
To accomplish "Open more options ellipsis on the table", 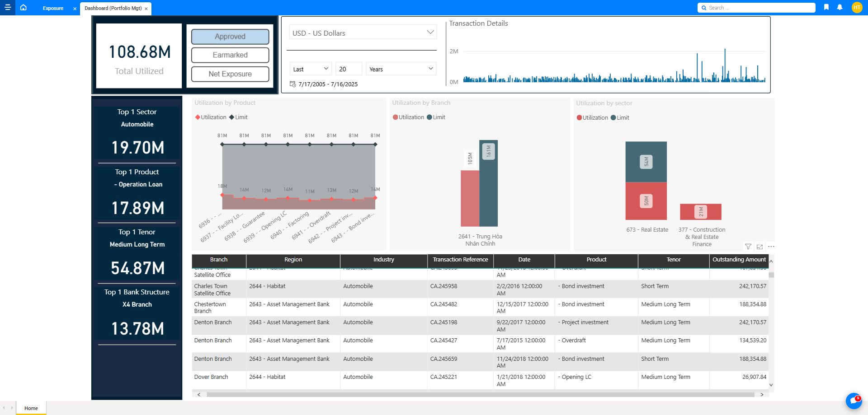I will point(771,247).
